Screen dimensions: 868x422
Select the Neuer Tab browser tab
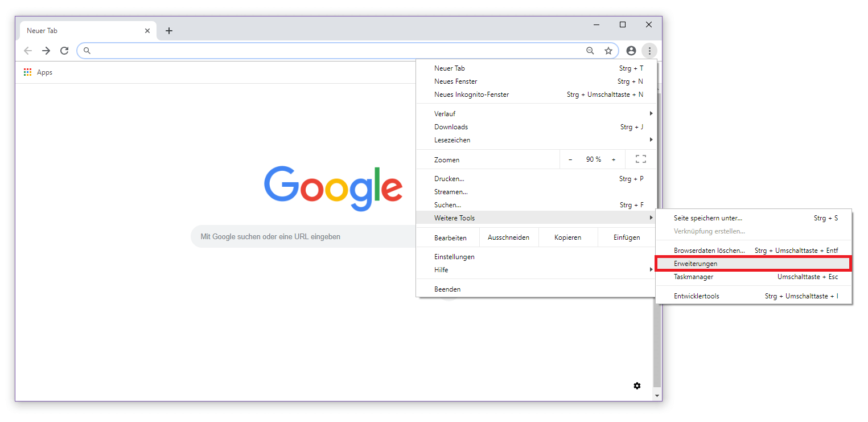click(88, 31)
